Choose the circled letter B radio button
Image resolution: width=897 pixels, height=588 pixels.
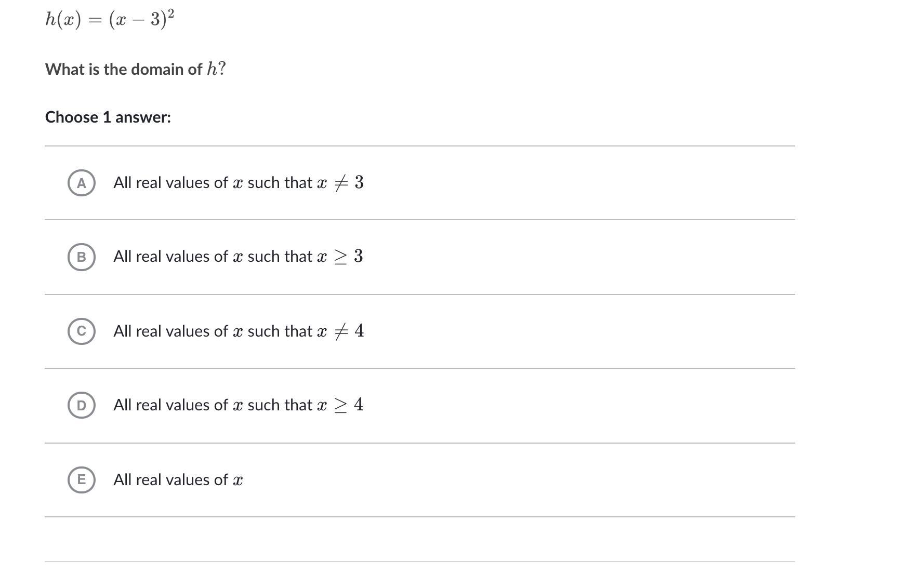81,257
